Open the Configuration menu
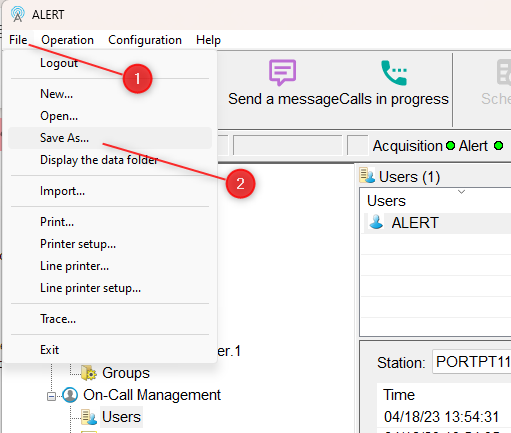The width and height of the screenshot is (511, 433). point(145,40)
